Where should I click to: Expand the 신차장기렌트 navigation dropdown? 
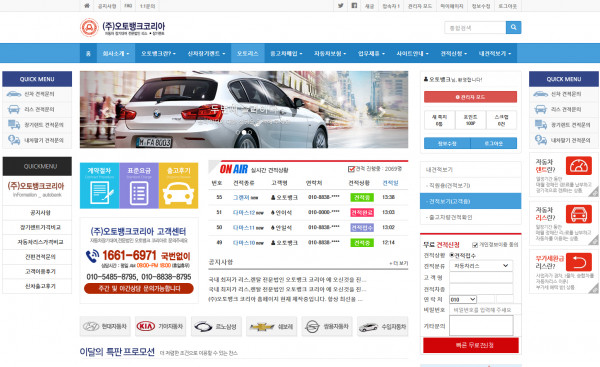(206, 54)
